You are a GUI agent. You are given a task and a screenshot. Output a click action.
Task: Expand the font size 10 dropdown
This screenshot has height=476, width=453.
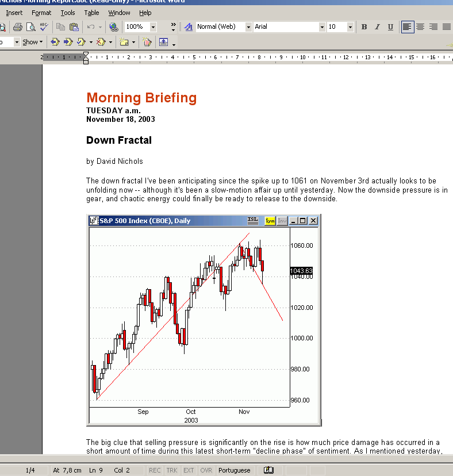(x=350, y=27)
